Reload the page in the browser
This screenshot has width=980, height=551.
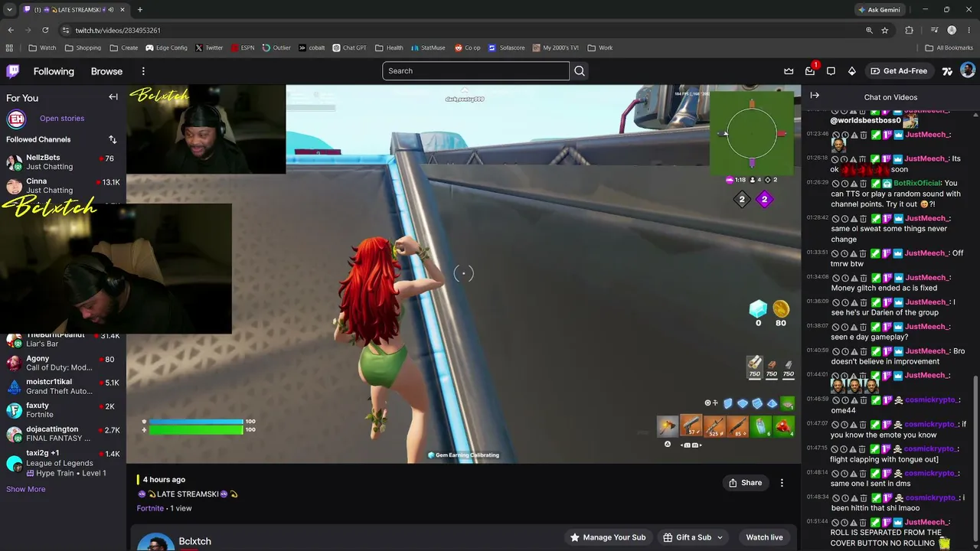tap(45, 30)
